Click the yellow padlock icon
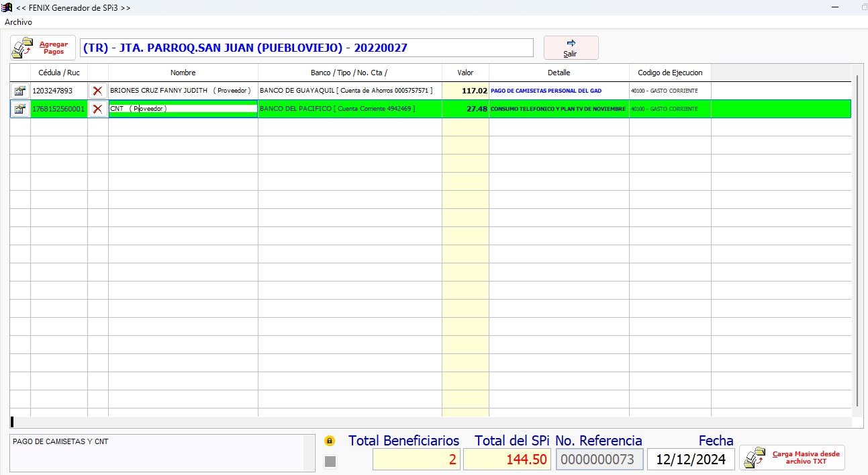 tap(330, 441)
